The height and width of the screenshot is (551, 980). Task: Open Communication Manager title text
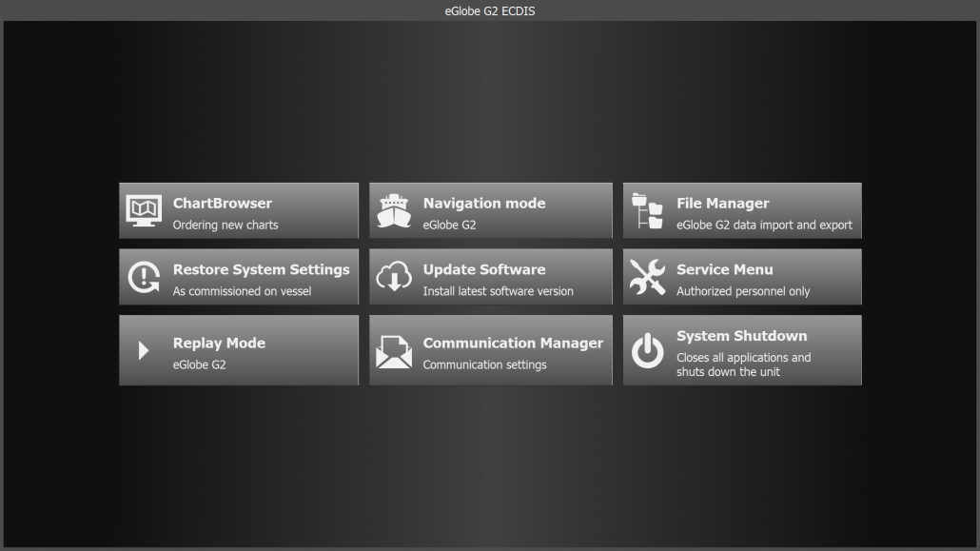coord(513,343)
